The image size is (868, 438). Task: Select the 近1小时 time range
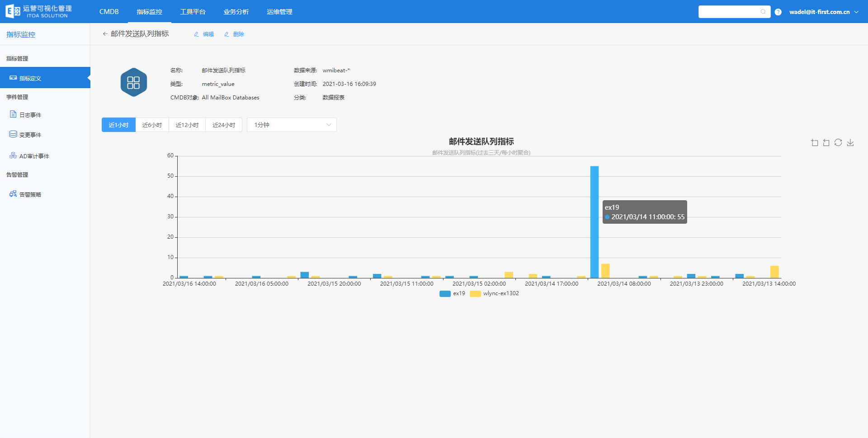pos(118,125)
